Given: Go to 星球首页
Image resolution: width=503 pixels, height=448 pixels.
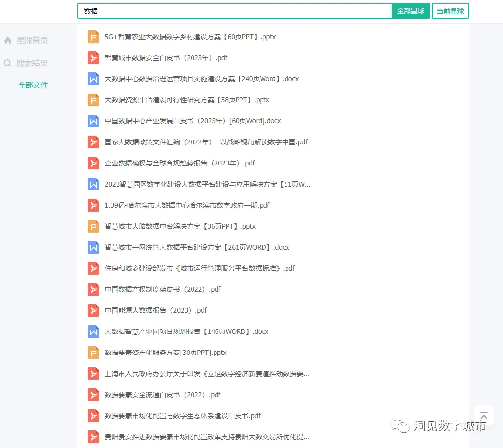Looking at the screenshot, I should click(x=32, y=41).
